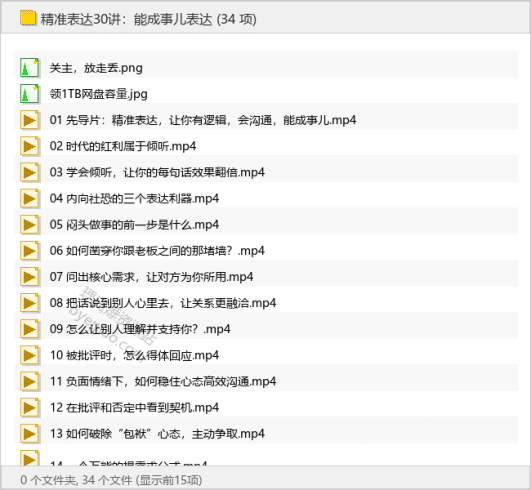Image resolution: width=531 pixels, height=490 pixels.
Task: Click video icon of 03 学会倾听 file
Action: (x=29, y=172)
